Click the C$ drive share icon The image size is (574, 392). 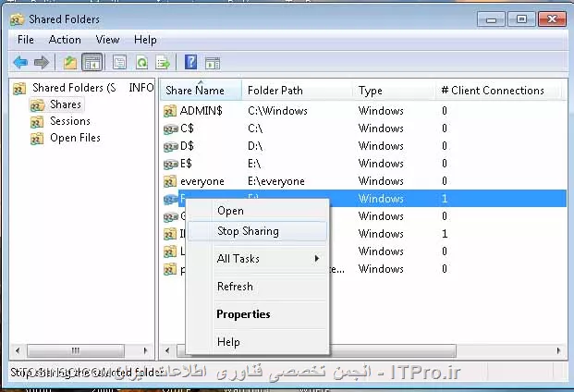coord(171,129)
